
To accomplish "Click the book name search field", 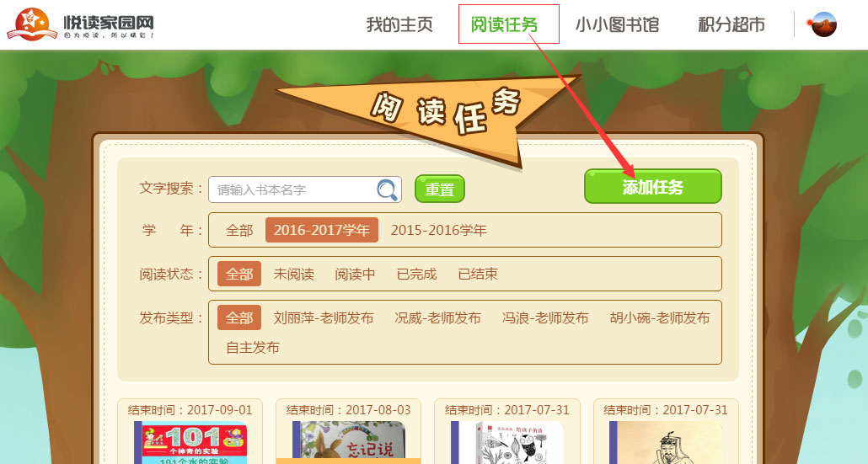I will [304, 189].
